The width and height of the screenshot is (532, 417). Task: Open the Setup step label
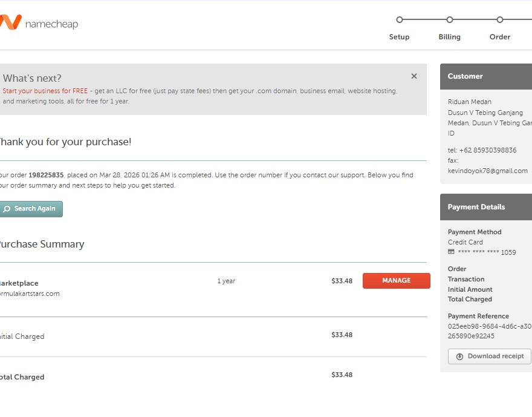point(399,37)
